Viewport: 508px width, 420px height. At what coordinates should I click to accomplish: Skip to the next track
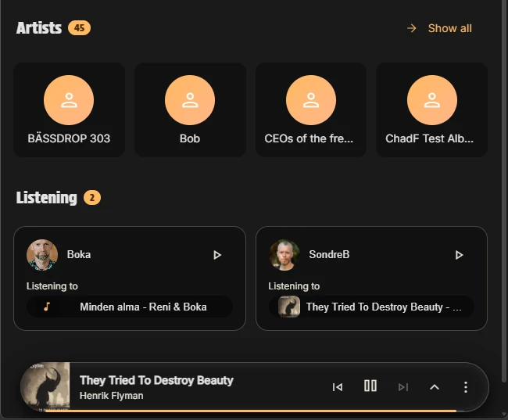[x=403, y=386]
